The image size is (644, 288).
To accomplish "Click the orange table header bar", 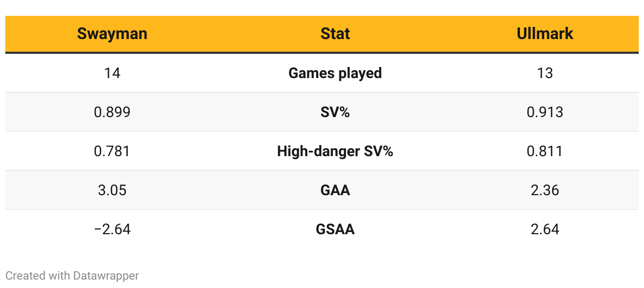I will [222, 34].
